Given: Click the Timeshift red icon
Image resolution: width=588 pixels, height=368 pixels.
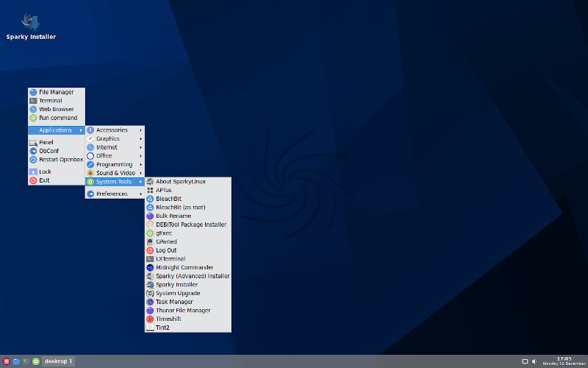Looking at the screenshot, I should click(x=150, y=319).
